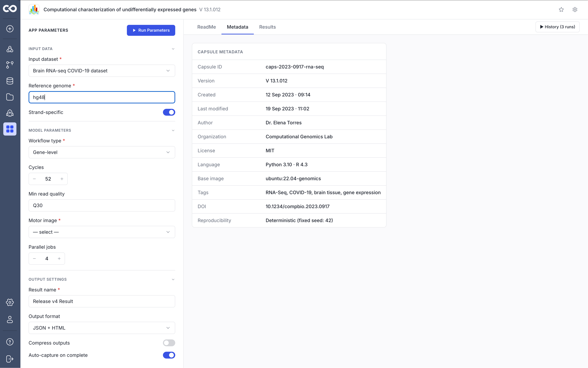
Task: Click Last modified 19 Sep 2023 value
Action: click(x=287, y=109)
